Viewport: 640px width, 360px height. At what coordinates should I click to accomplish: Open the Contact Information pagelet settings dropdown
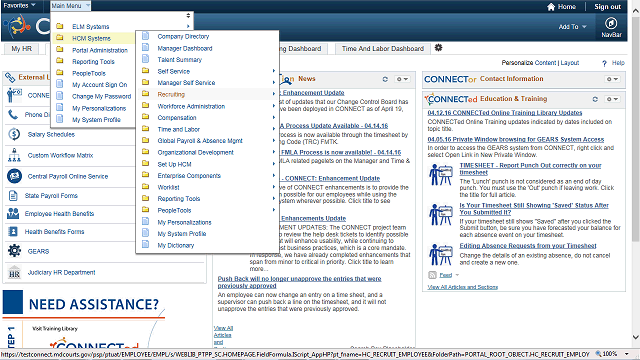pos(612,79)
